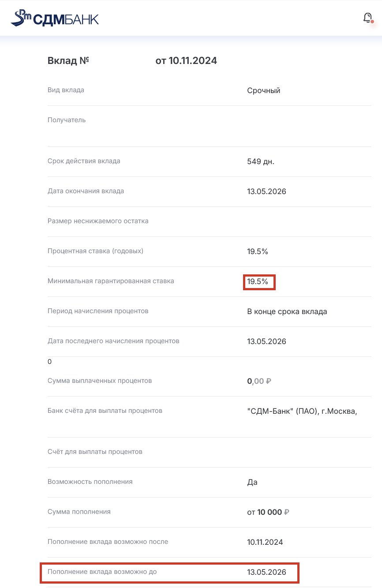Click 'Минимальная гарантированная ставка' label
This screenshot has width=382, height=588.
pos(111,281)
